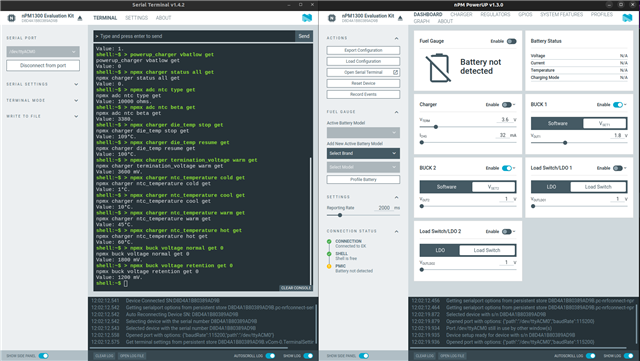Eject device in Serial Terminal window
The image size is (640, 361).
click(x=80, y=18)
